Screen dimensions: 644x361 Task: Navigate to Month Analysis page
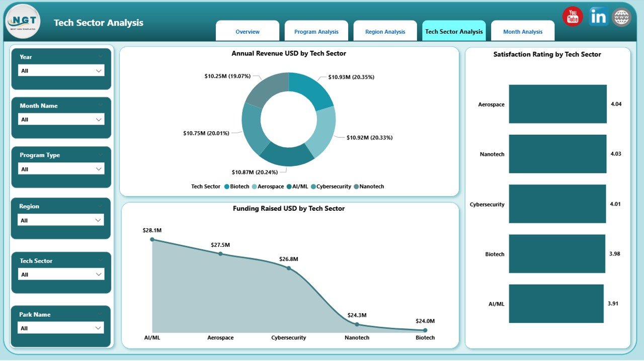[523, 32]
